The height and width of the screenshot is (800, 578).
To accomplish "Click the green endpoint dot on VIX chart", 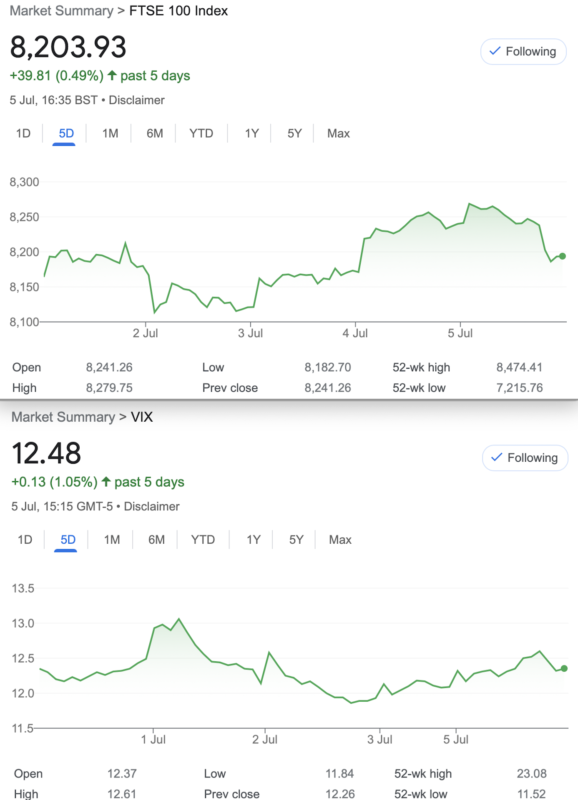I will pos(564,668).
